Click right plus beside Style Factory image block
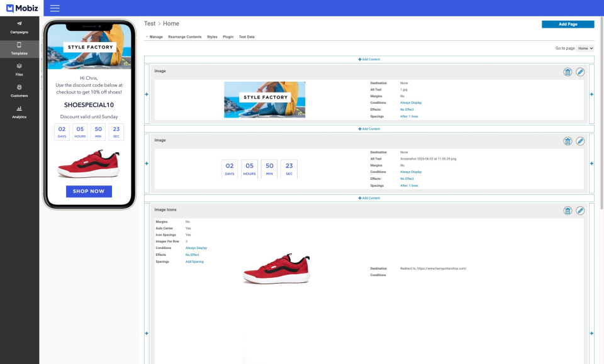 (x=591, y=94)
